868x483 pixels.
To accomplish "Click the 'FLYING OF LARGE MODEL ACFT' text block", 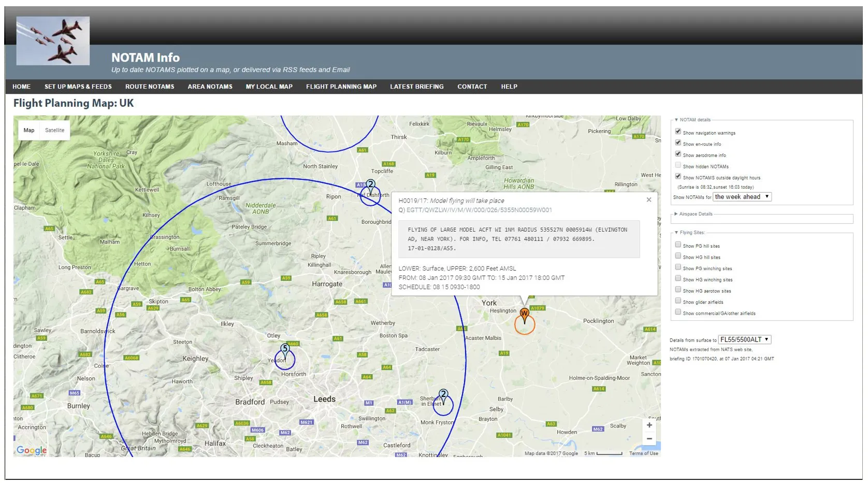I will tap(519, 239).
